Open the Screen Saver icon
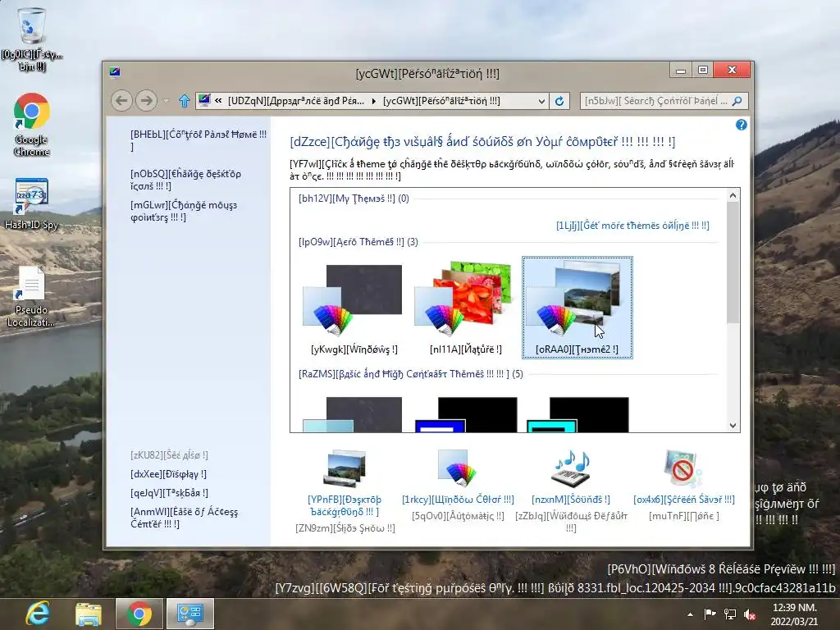 coord(683,468)
